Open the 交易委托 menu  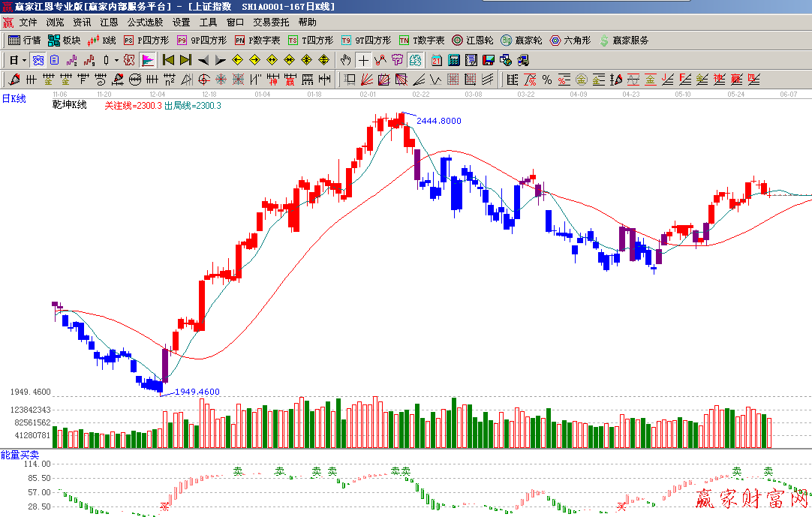click(271, 23)
